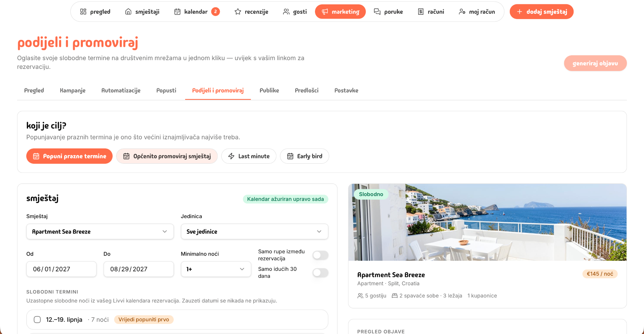The image size is (644, 334).
Task: Click the plus icon in dodaj smještaj
Action: point(520,12)
